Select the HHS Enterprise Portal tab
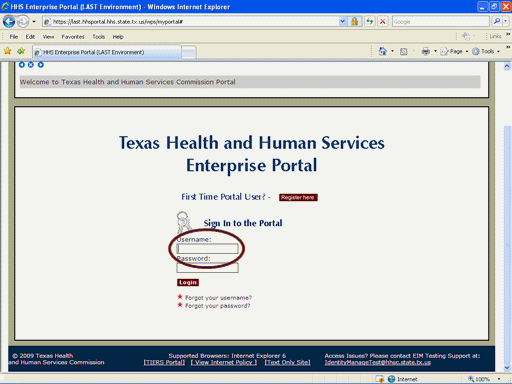The width and height of the screenshot is (512, 384). (107, 52)
